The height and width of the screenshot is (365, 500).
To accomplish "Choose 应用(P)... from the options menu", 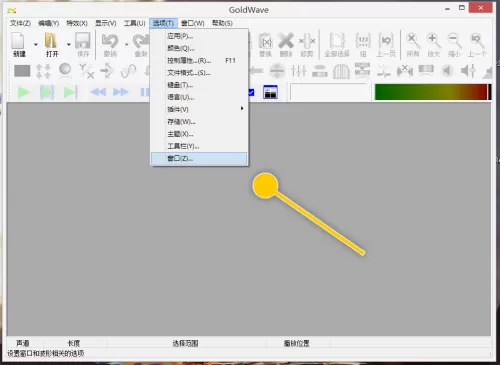I will click(199, 36).
